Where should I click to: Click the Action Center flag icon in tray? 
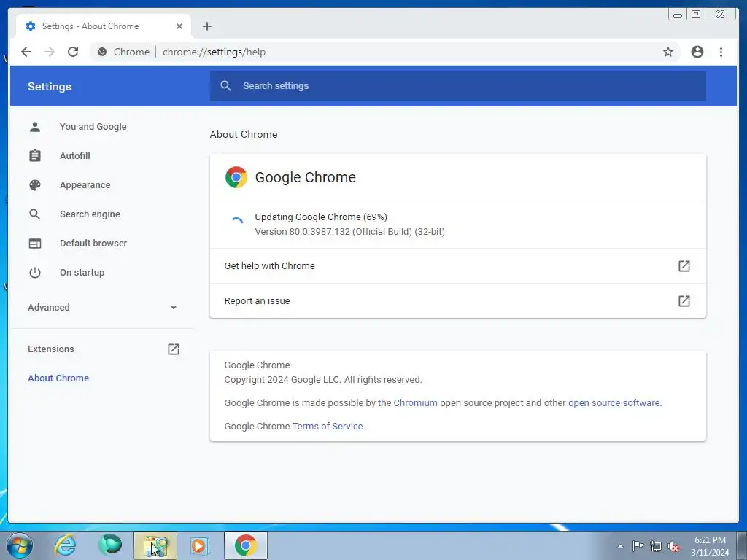point(638,545)
